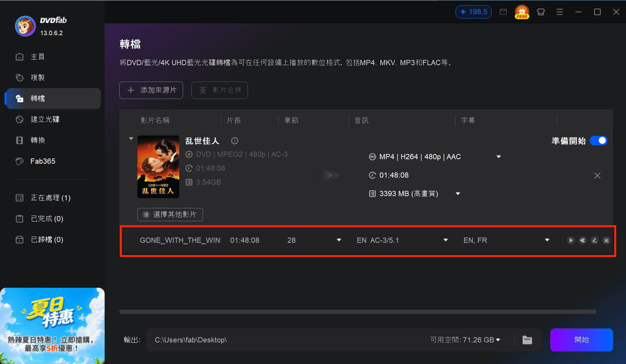626x364 pixels.
Task: Open the skin T-shirt theme icon
Action: coord(541,12)
